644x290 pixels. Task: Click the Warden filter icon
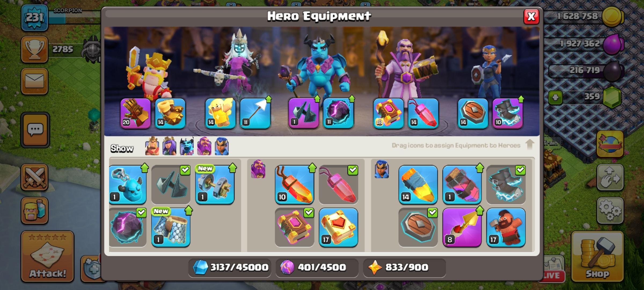point(204,146)
